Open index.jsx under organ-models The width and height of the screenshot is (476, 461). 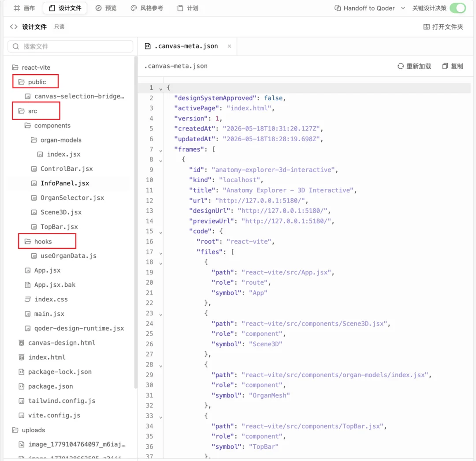[x=59, y=154]
